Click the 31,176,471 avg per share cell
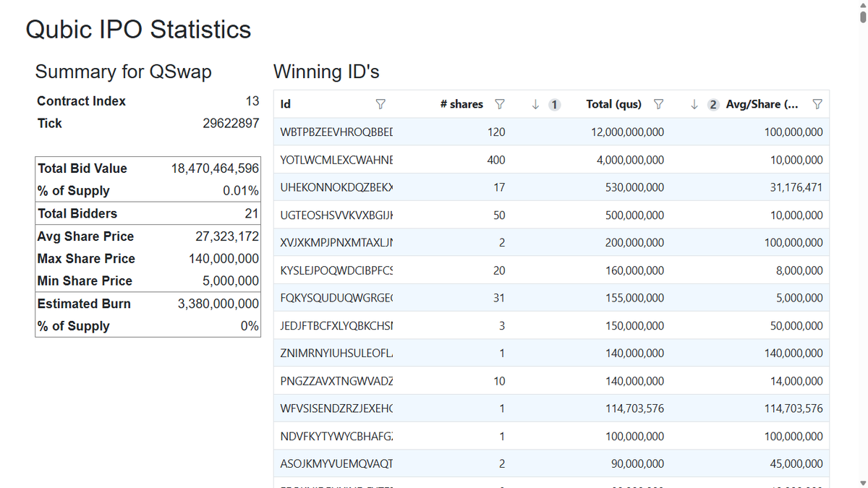 click(750, 187)
